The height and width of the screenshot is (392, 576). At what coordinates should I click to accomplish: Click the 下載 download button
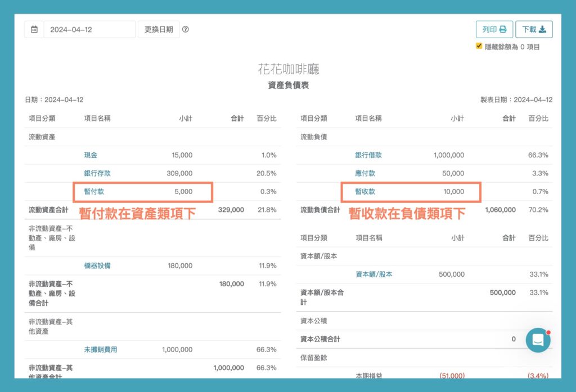tap(534, 29)
